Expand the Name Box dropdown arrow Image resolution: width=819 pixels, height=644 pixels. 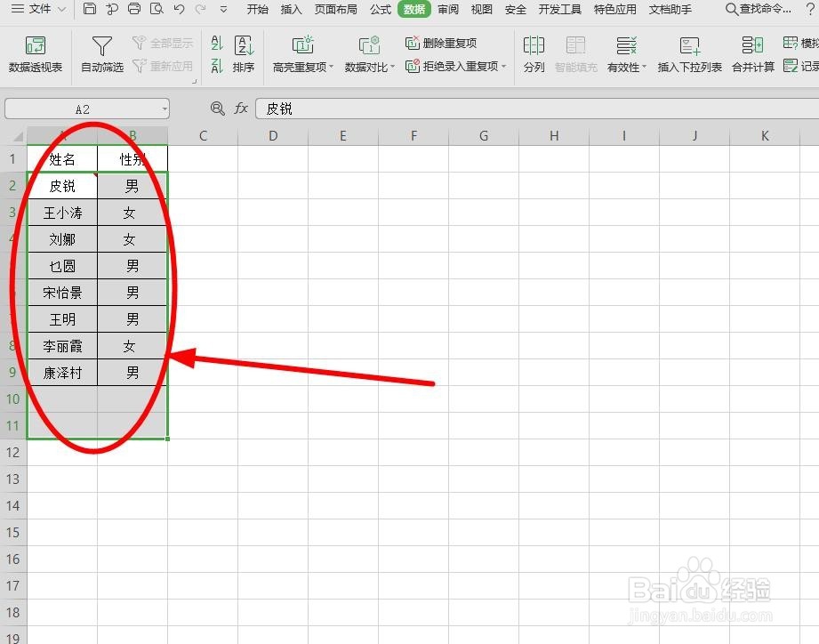(x=165, y=109)
